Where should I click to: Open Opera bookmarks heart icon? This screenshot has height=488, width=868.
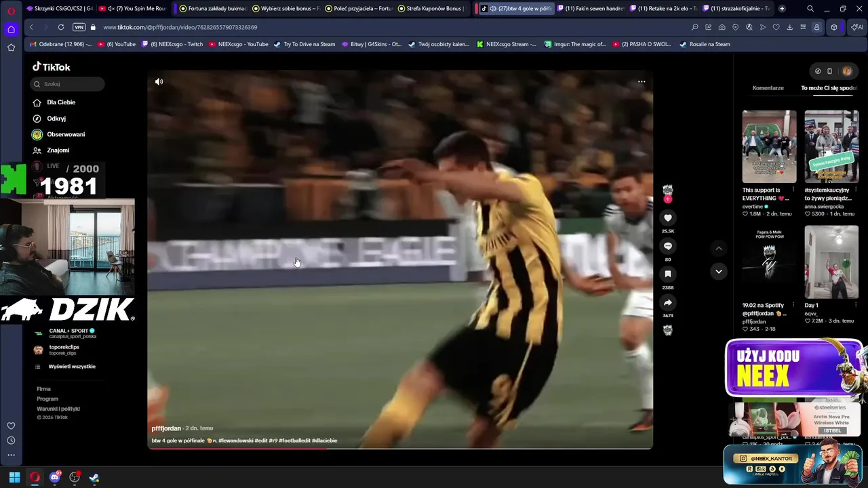click(776, 27)
